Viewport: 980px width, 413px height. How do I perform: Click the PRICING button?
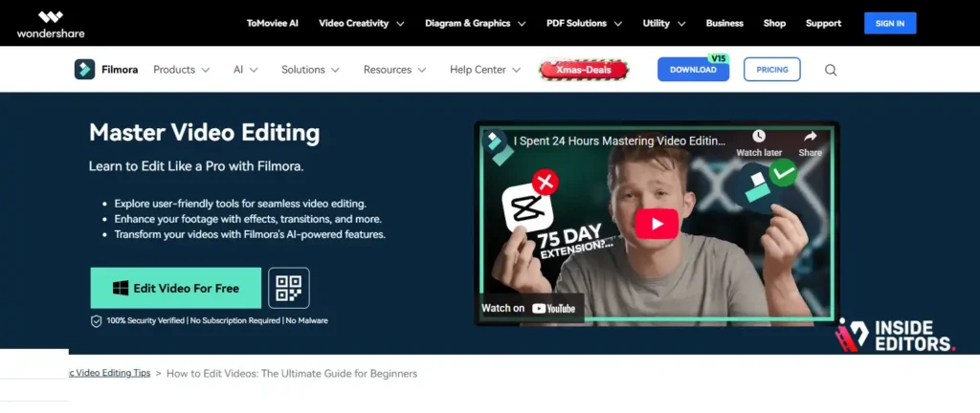click(772, 69)
